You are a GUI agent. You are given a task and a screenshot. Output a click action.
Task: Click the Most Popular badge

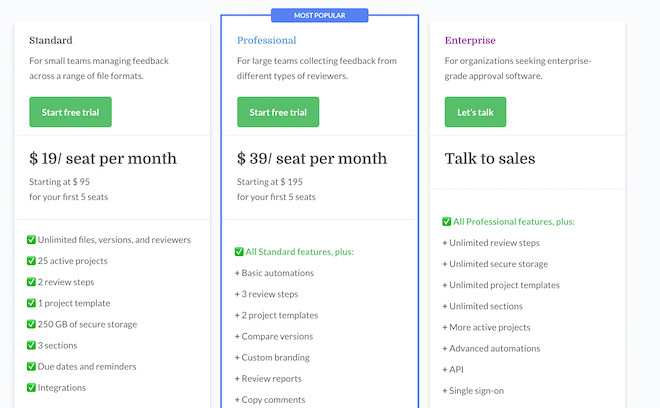[319, 15]
